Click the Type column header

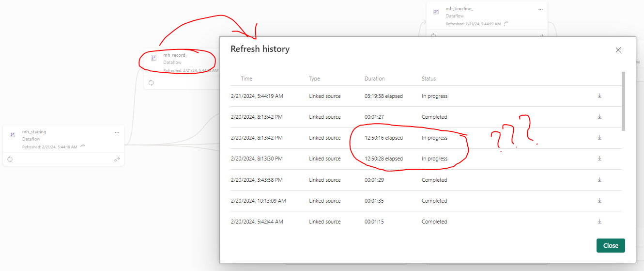(315, 79)
